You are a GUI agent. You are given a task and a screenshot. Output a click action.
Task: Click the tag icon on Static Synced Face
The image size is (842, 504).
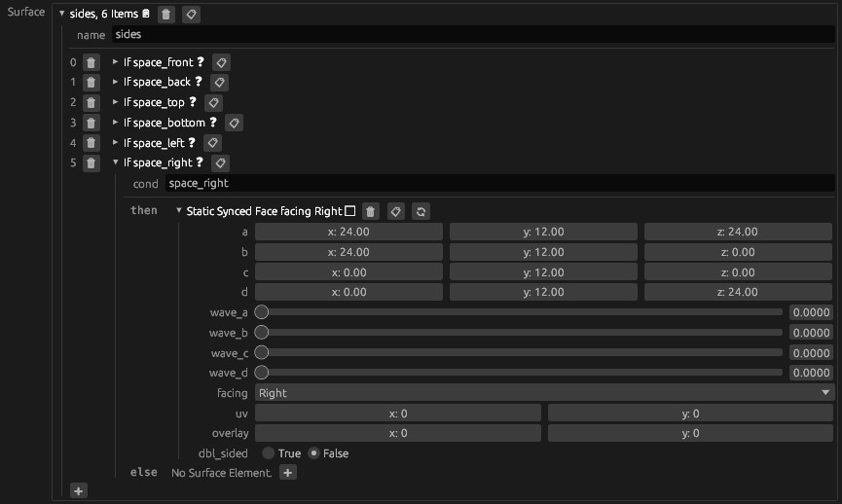(x=396, y=211)
